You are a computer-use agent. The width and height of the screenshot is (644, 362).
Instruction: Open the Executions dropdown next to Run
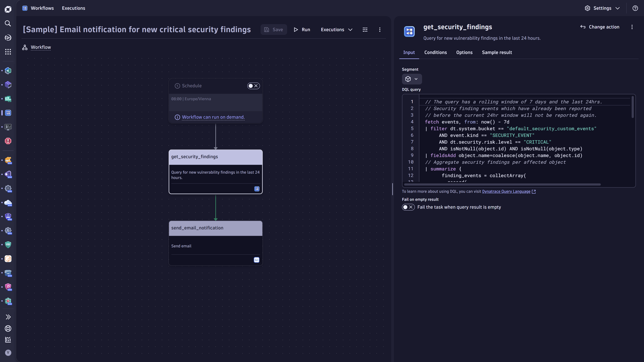click(336, 30)
